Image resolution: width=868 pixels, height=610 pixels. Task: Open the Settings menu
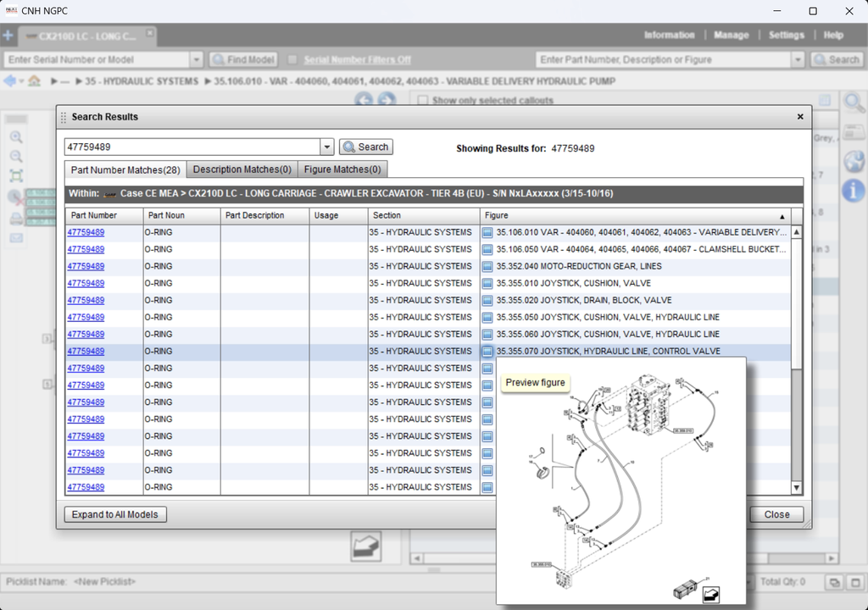(786, 36)
